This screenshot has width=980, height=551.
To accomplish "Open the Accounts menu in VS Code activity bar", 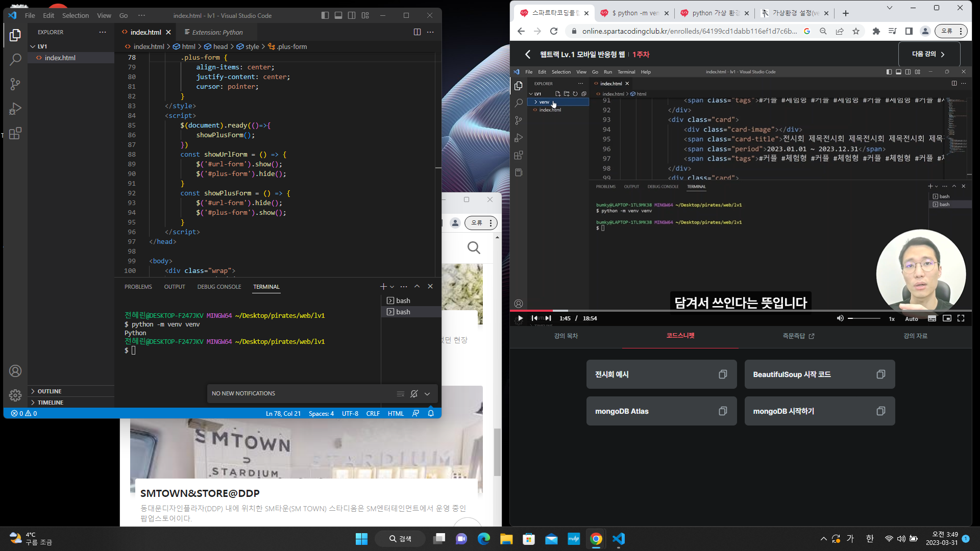I will pyautogui.click(x=15, y=371).
